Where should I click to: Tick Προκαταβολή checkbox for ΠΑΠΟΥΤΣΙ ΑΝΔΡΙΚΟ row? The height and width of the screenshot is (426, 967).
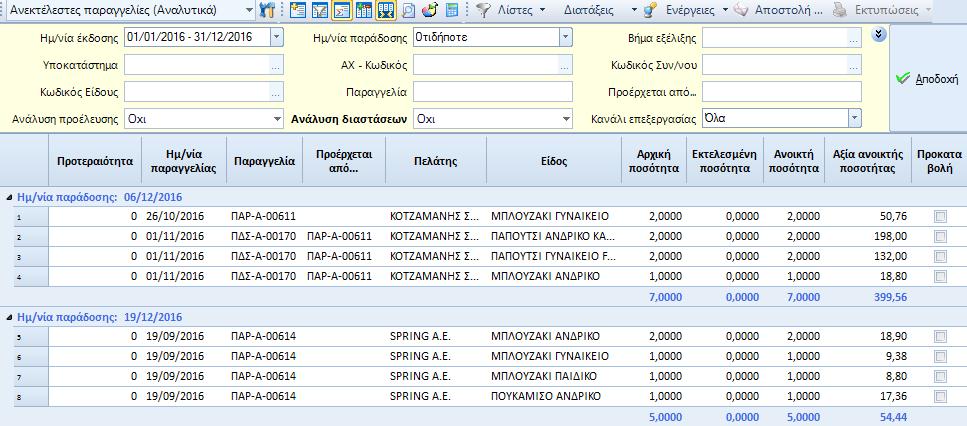coord(940,236)
